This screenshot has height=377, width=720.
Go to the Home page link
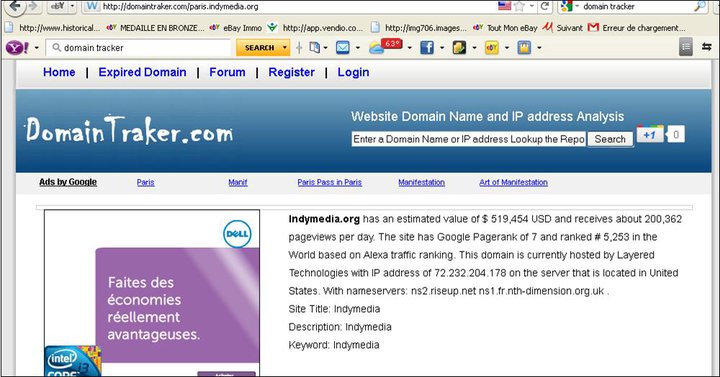(x=59, y=72)
